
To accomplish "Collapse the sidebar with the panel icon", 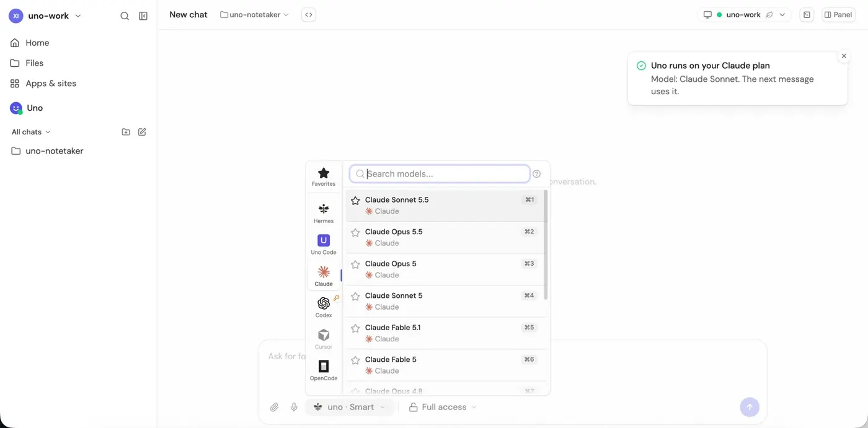I will pos(143,16).
